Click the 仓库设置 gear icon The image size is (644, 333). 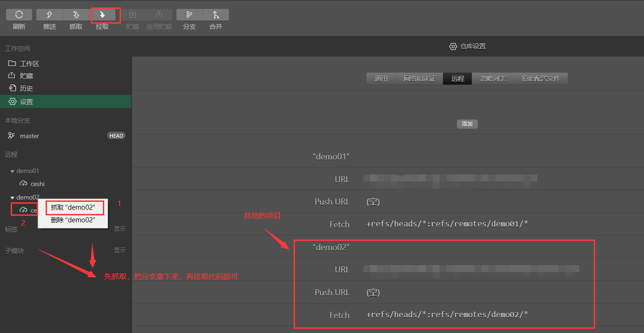pos(453,47)
